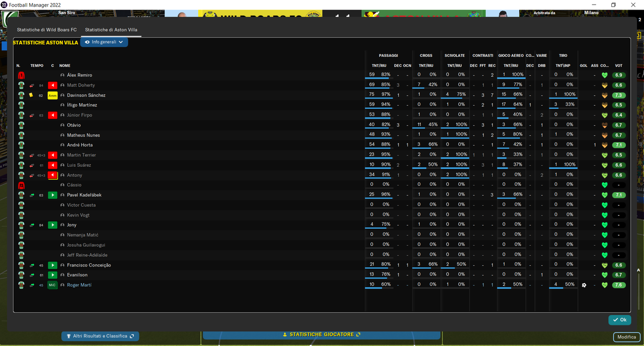Sort by the DRB column header

(542, 65)
